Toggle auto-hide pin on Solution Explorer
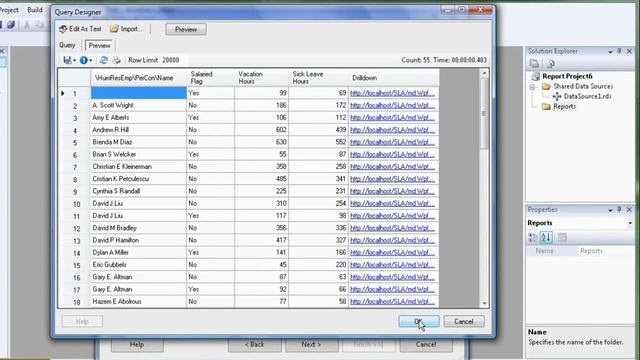The image size is (640, 360). click(620, 51)
